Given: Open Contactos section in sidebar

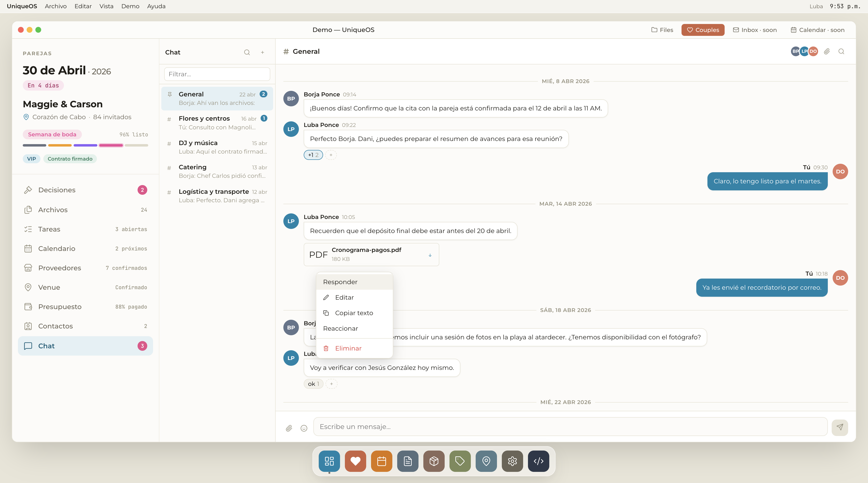Looking at the screenshot, I should pos(85,326).
